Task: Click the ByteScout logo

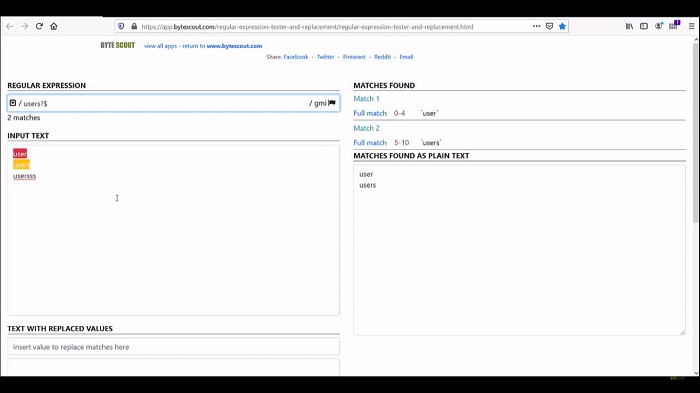Action: coord(117,46)
